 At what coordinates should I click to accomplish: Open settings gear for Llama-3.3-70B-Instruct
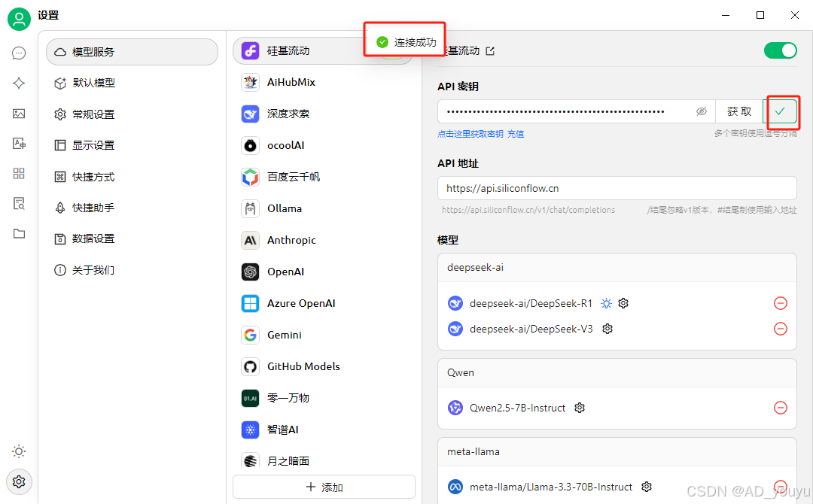(x=646, y=487)
